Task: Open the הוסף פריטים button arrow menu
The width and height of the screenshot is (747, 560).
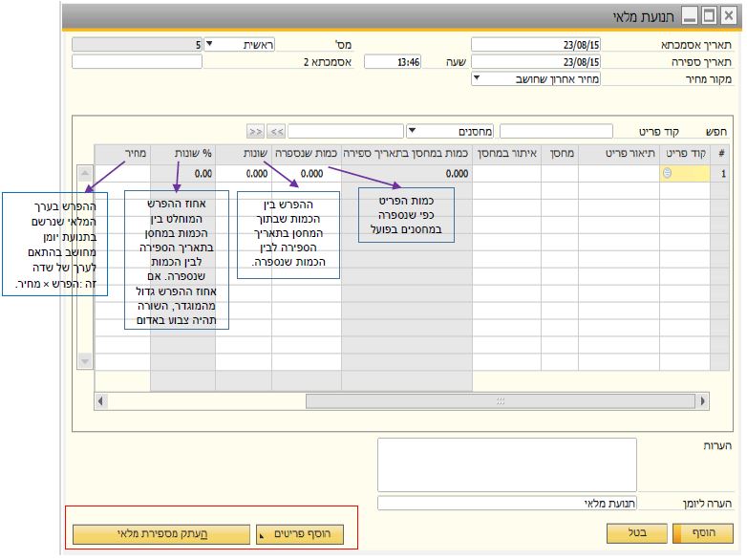Action: click(x=261, y=536)
